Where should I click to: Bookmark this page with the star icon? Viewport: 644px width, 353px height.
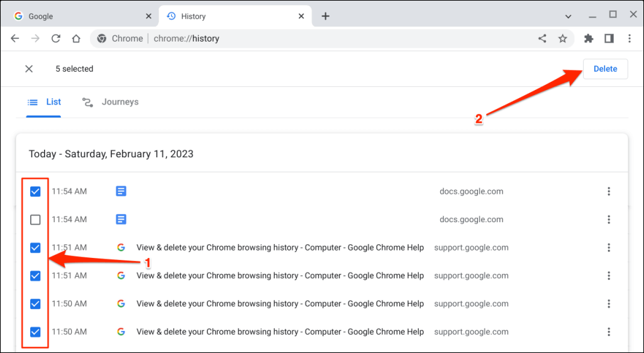pyautogui.click(x=562, y=38)
